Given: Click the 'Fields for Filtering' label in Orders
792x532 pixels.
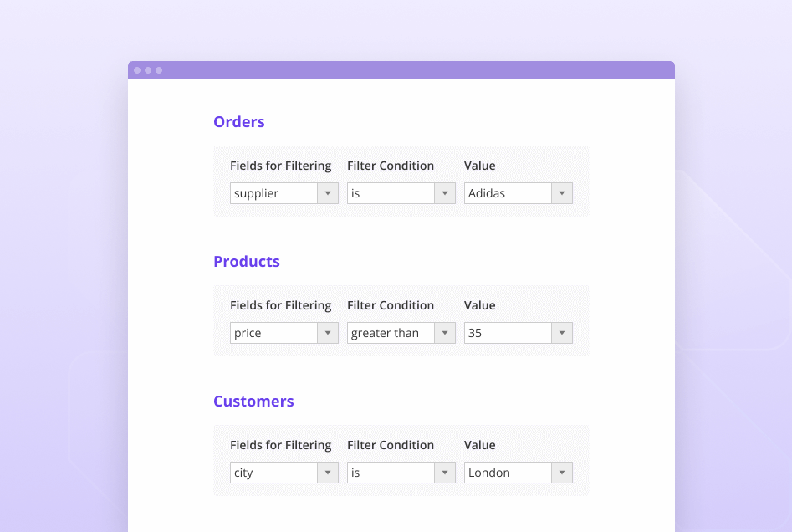Looking at the screenshot, I should click(281, 166).
